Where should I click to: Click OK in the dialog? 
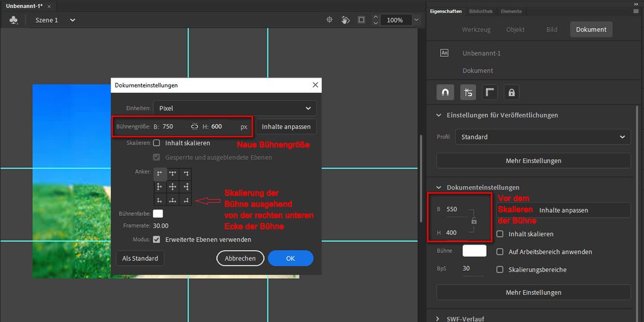(x=290, y=258)
